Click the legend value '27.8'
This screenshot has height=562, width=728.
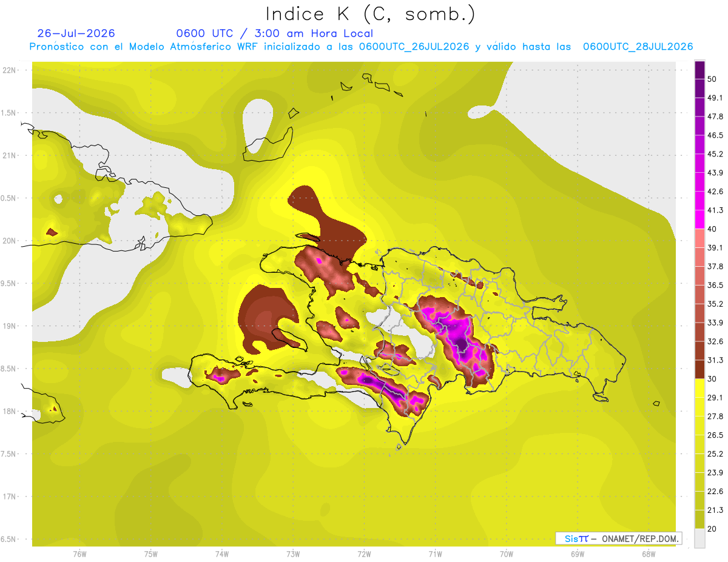715,416
